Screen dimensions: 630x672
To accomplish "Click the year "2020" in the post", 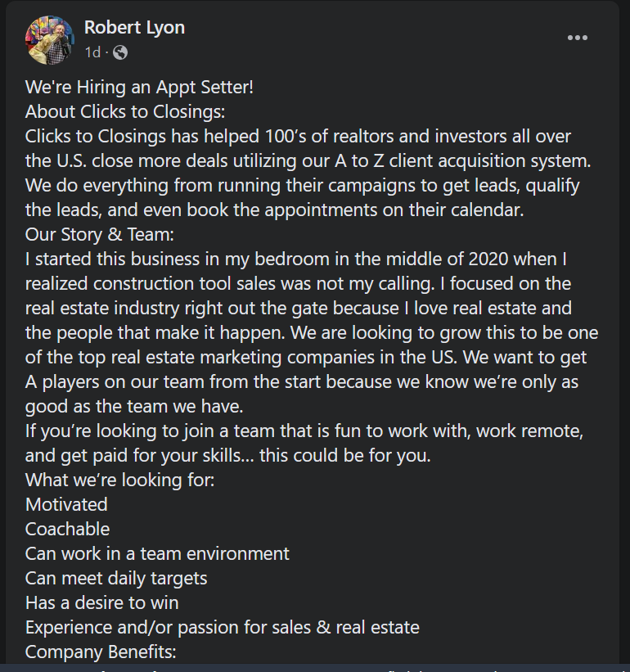I will (x=488, y=259).
